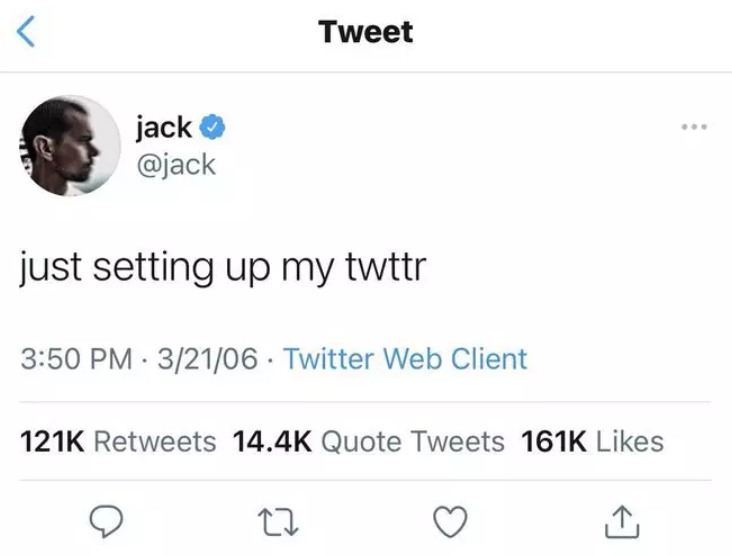Select the tweet text 'just setting up my twttr'
This screenshot has height=556, width=732.
pos(223,267)
